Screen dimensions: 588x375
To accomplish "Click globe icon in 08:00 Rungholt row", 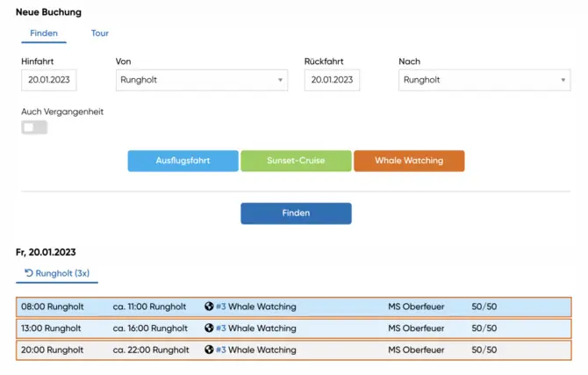I will [x=209, y=306].
